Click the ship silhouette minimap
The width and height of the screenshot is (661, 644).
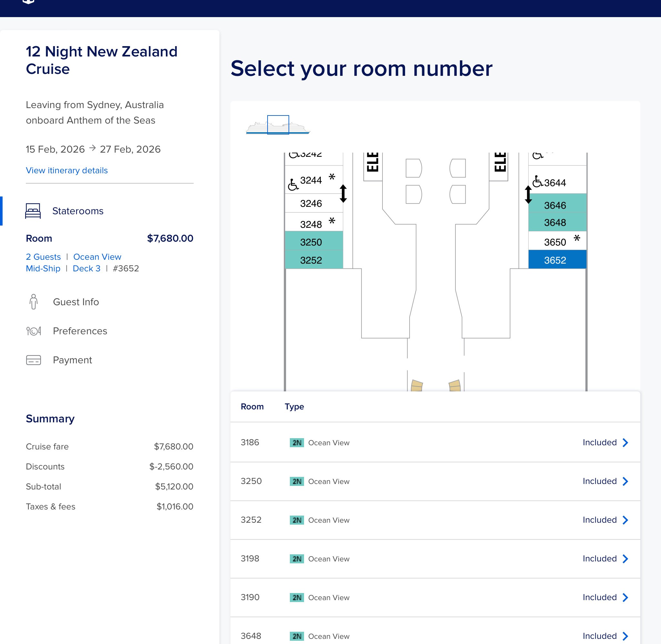[x=278, y=126]
